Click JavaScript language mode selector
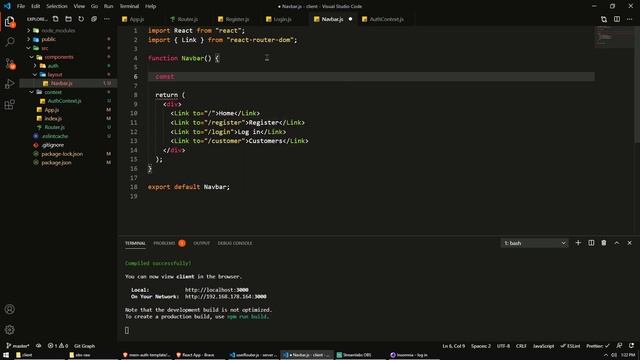This screenshot has height=360, width=640. tap(543, 346)
